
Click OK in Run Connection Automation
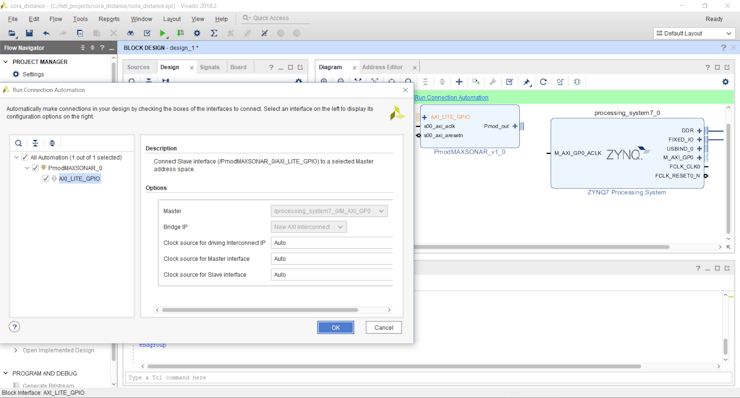[336, 328]
